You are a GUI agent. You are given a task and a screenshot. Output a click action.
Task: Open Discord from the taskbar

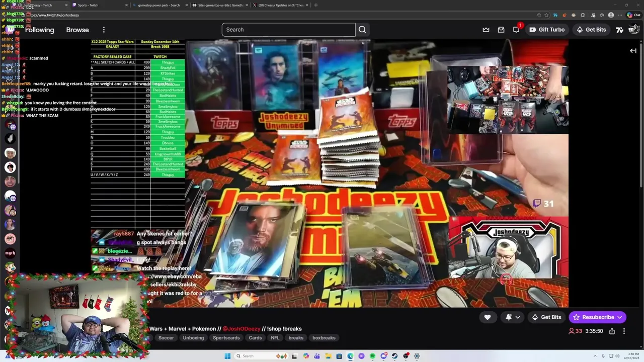(x=384, y=356)
